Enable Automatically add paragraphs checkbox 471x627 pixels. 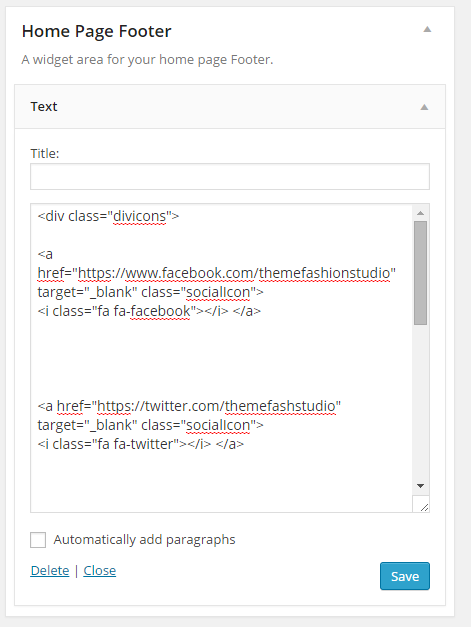[x=38, y=539]
